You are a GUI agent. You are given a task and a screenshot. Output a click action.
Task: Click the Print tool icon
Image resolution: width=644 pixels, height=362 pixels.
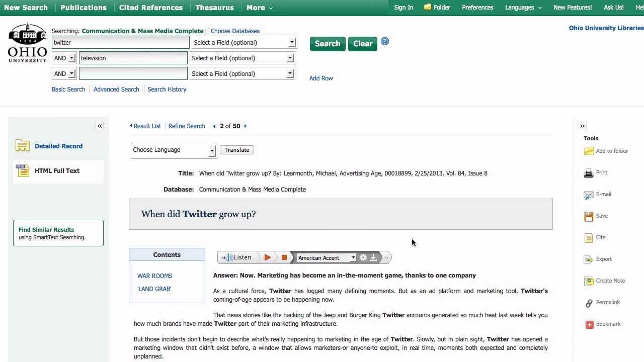click(589, 173)
